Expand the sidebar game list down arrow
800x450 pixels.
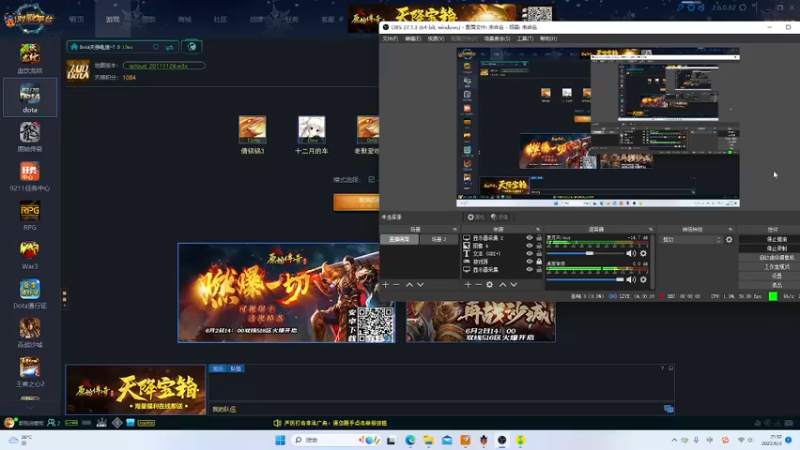pyautogui.click(x=30, y=408)
